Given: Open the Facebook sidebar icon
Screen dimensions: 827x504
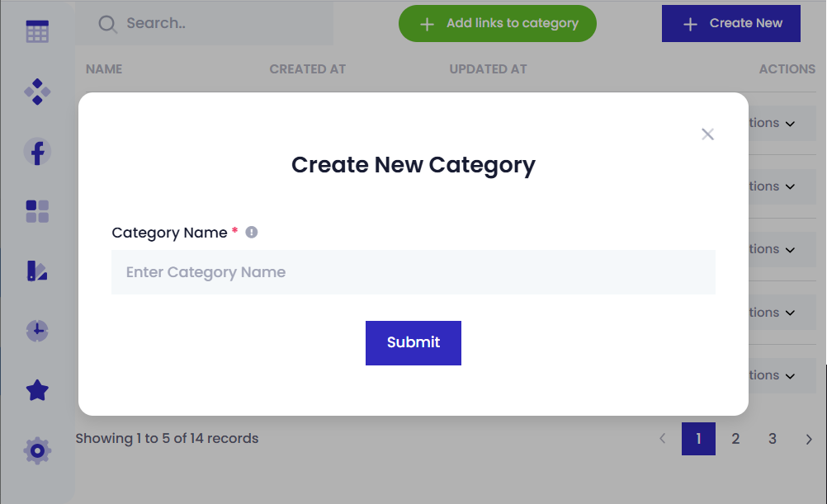Looking at the screenshot, I should click(37, 151).
